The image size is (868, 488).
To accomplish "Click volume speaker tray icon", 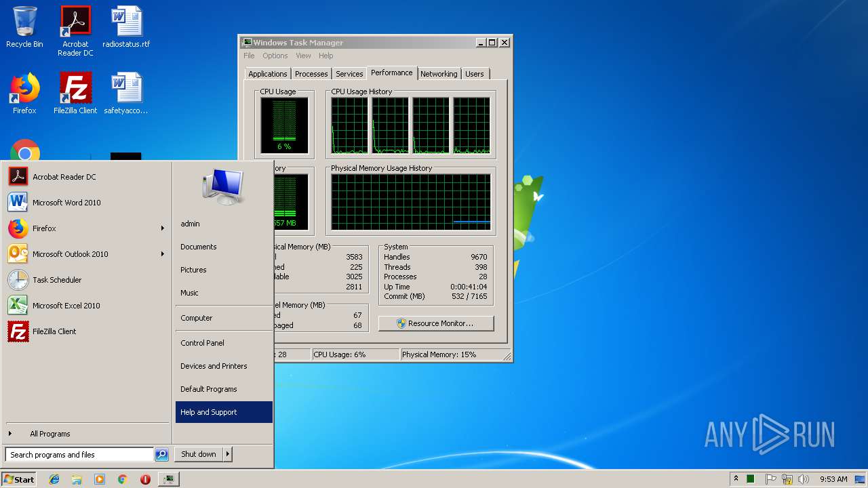I will [x=804, y=479].
